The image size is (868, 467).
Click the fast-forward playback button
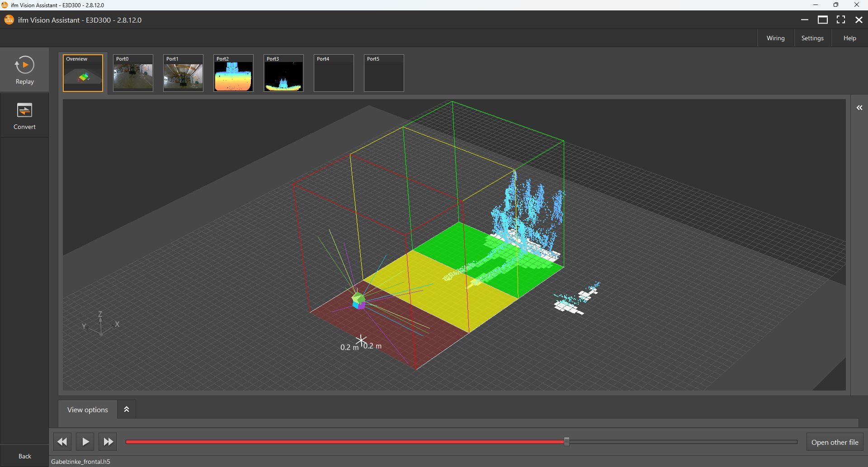pos(108,442)
